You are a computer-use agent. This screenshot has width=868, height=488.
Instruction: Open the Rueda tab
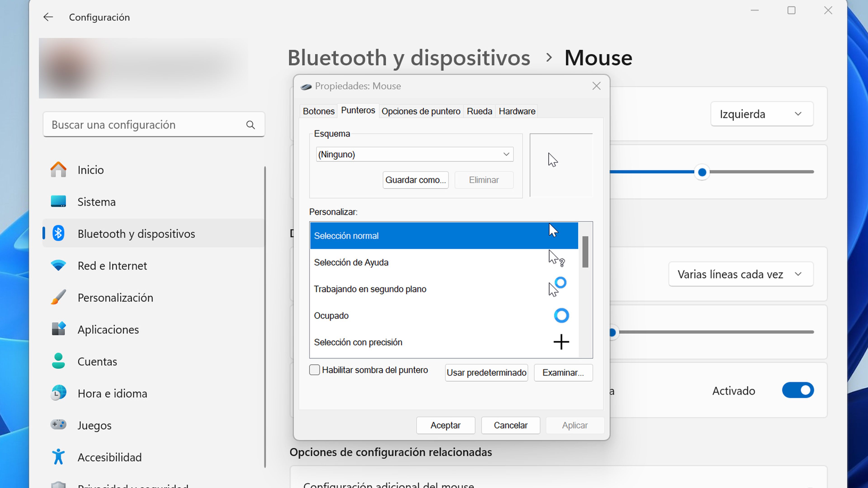pos(479,111)
